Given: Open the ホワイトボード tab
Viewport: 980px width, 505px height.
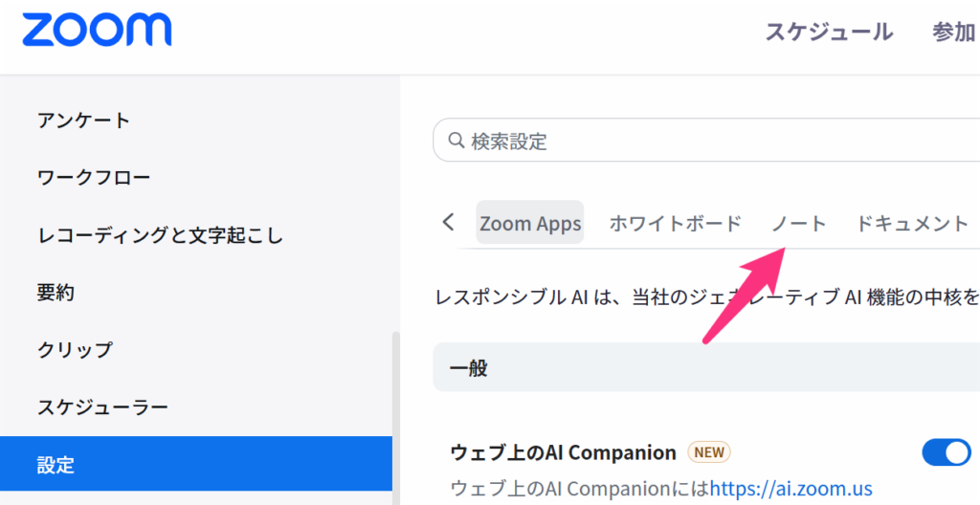Looking at the screenshot, I should 676,224.
